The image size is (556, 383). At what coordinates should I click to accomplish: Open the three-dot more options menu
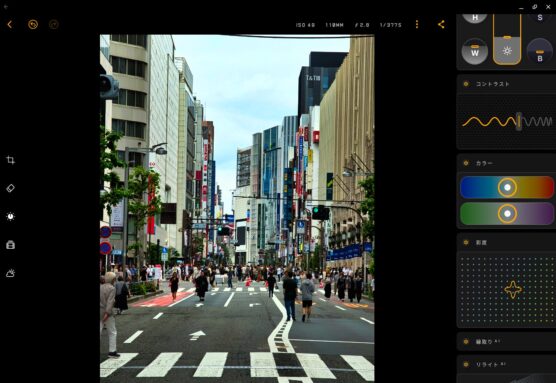coord(417,24)
